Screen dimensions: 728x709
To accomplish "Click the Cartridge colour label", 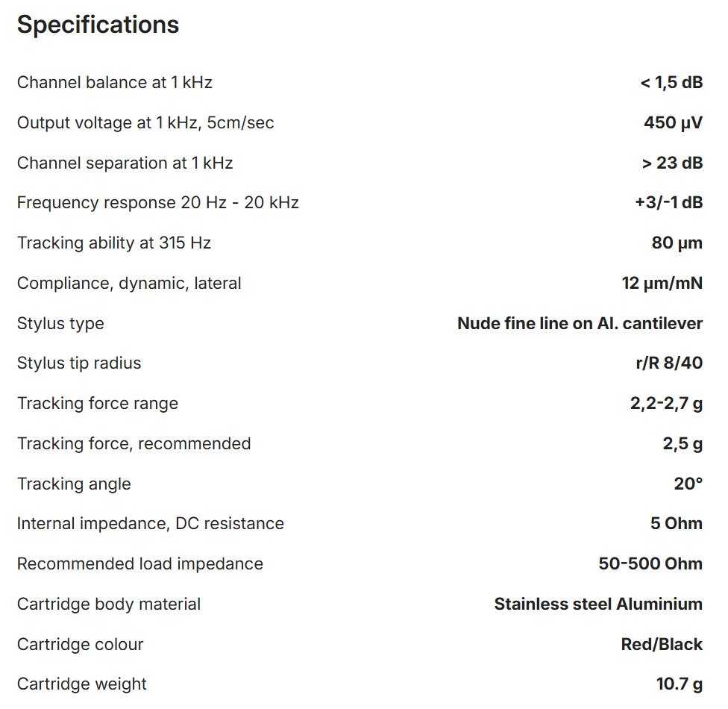I will [80, 645].
